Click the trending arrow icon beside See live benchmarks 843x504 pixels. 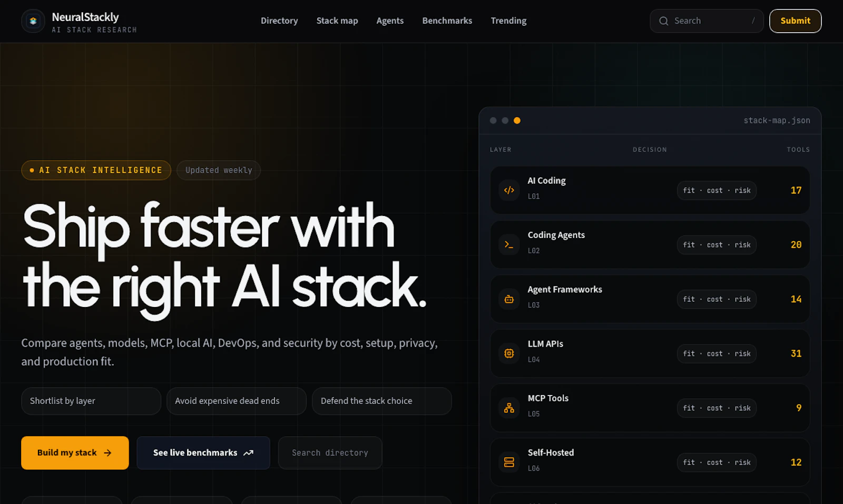tap(248, 453)
